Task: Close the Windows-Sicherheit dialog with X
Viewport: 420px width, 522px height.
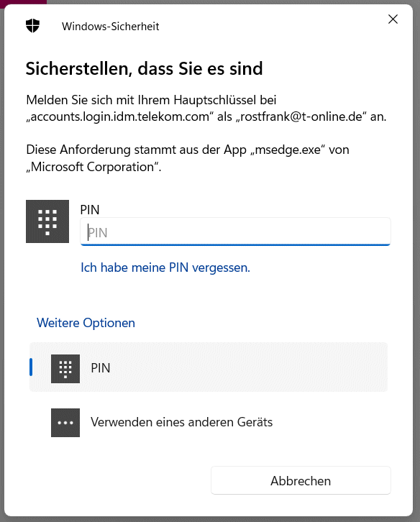Action: click(x=393, y=19)
